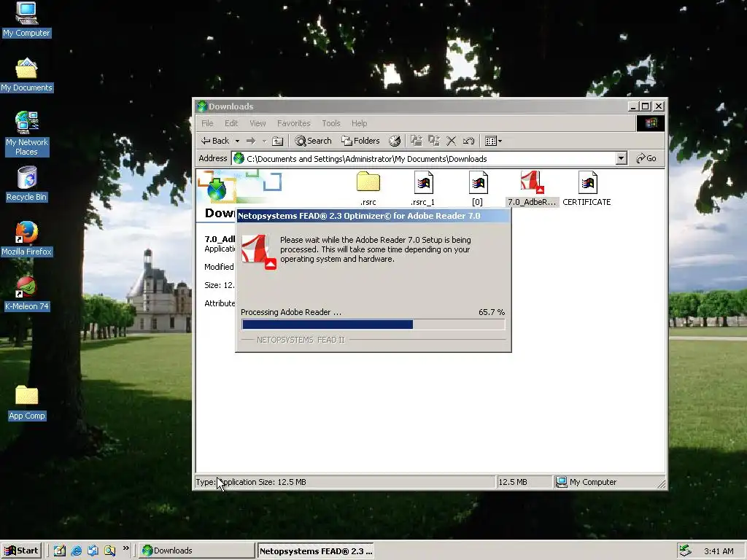The height and width of the screenshot is (560, 747).
Task: Click the Forward arrow toolbar icon
Action: coord(251,141)
